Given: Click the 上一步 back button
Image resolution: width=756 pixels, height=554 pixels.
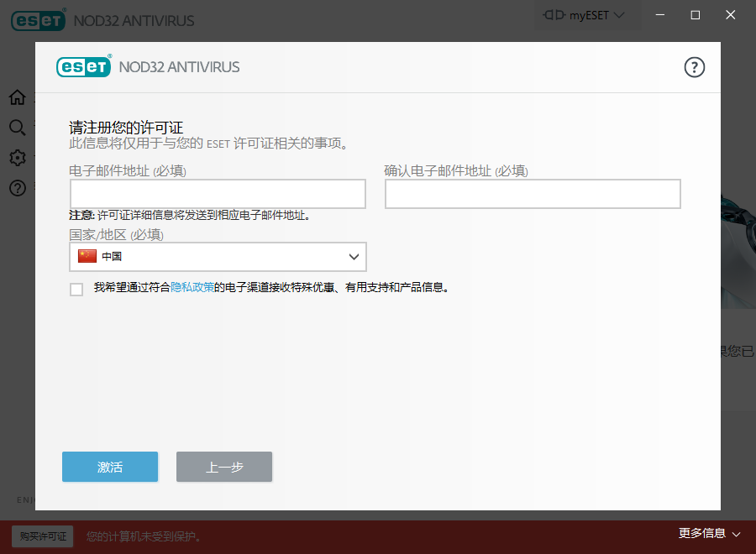Looking at the screenshot, I should pos(224,467).
